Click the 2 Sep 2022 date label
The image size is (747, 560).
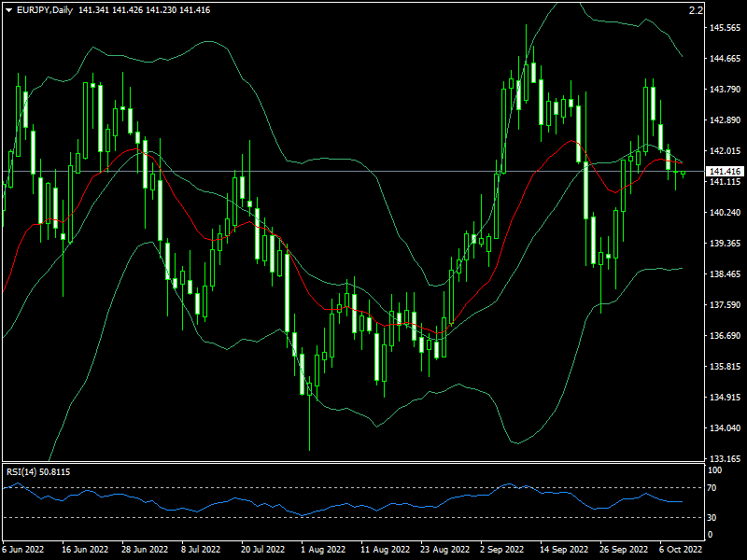pyautogui.click(x=501, y=550)
